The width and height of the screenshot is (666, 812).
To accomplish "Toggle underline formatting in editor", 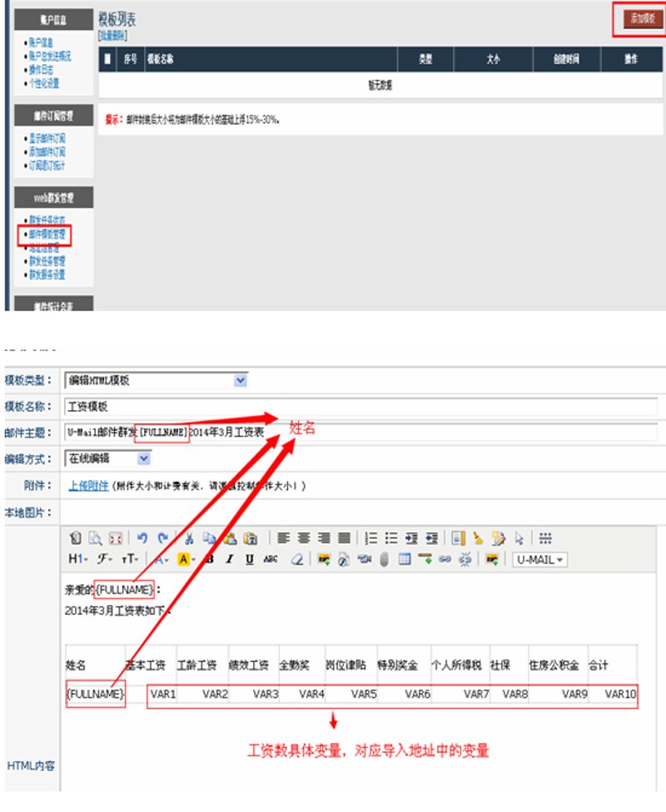I will [249, 559].
